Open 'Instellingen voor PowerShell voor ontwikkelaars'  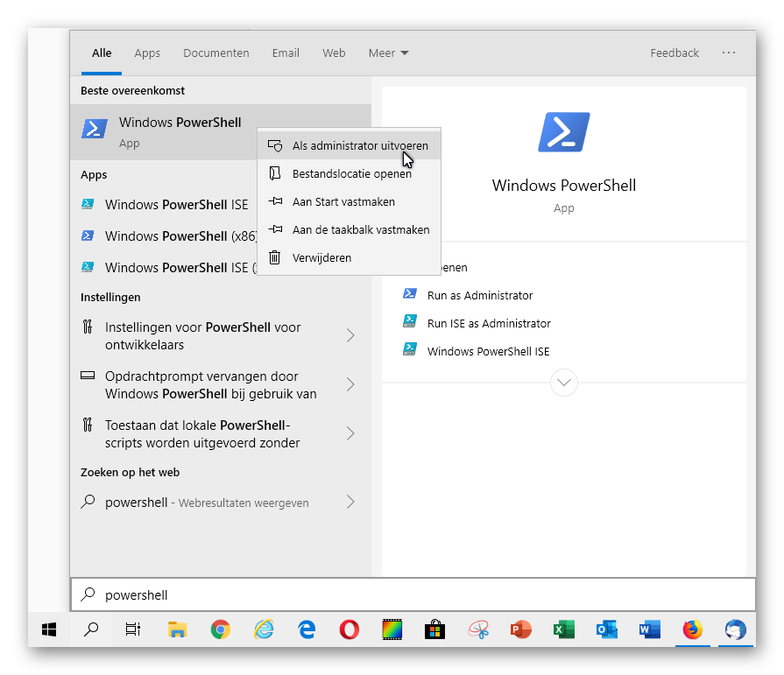pos(202,336)
